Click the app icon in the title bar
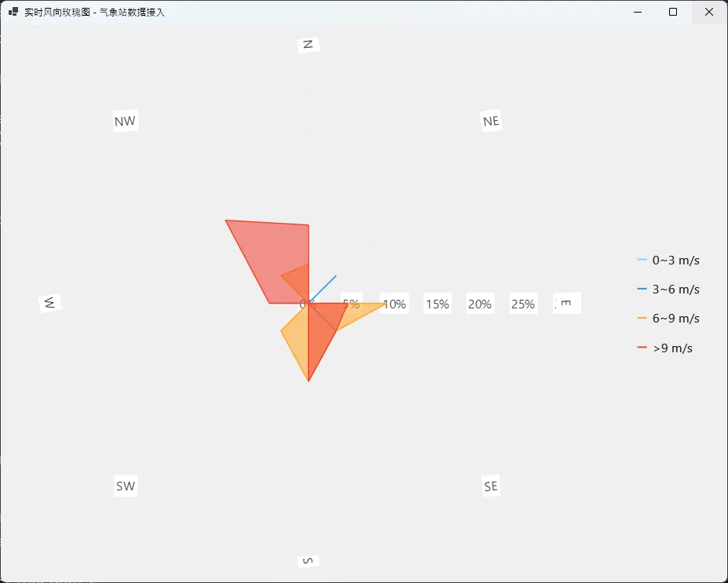The image size is (728, 583). point(13,12)
